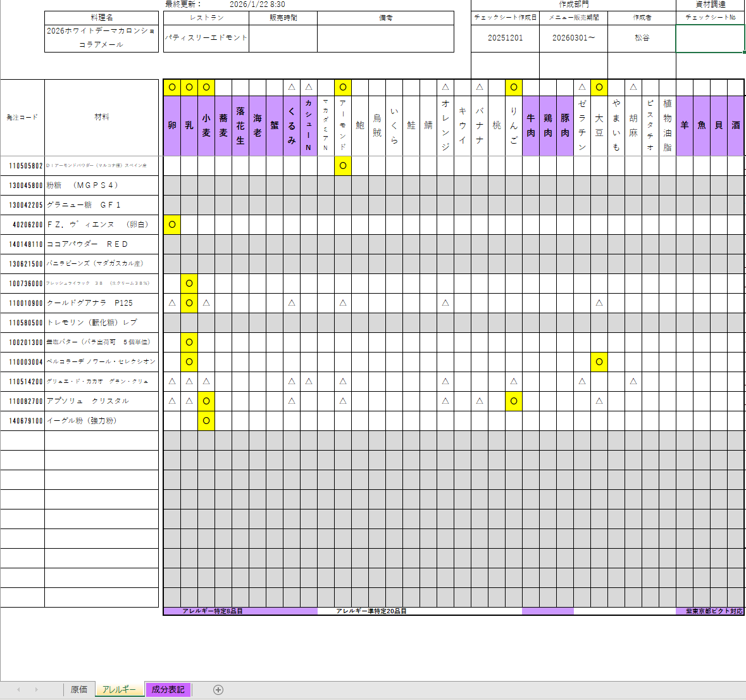Switch to the 原価 sheet tab
Viewport: 746px width, 700px height.
tap(79, 690)
